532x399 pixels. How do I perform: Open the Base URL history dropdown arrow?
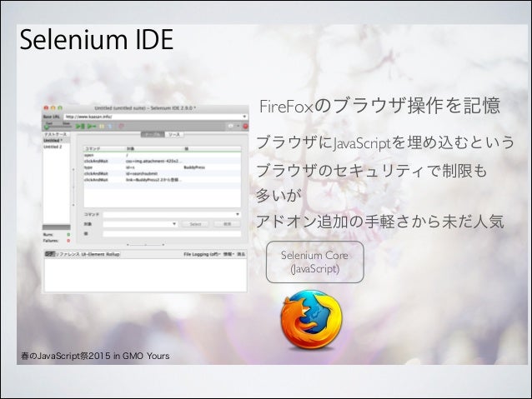click(x=244, y=117)
